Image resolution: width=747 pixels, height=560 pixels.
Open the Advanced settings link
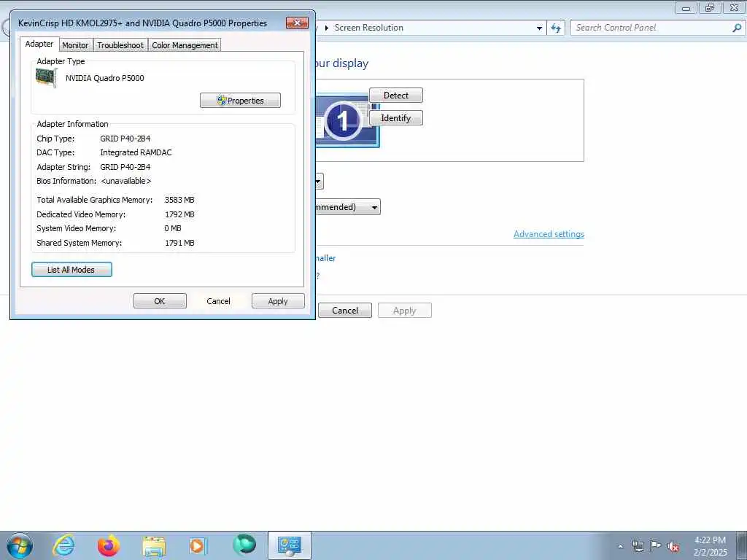tap(549, 234)
